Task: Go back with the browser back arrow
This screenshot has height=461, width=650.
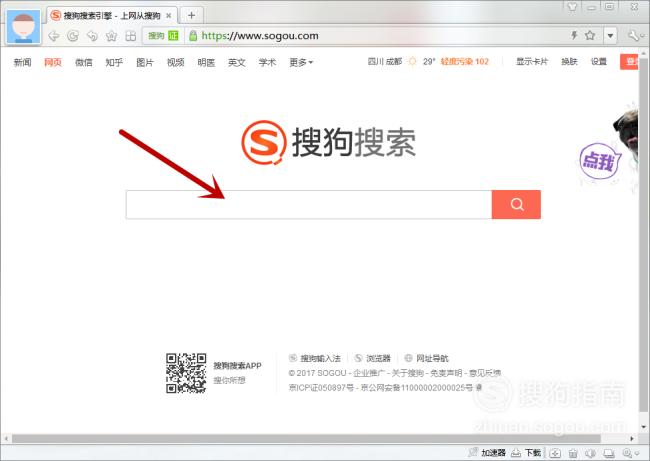Action: (53, 36)
